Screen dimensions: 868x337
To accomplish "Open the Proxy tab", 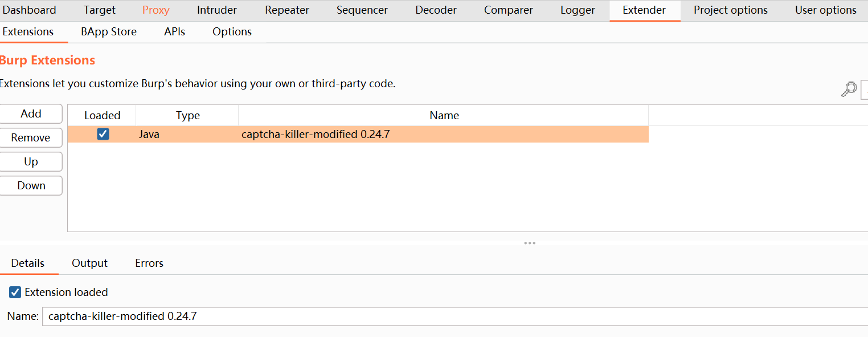I will (x=155, y=10).
